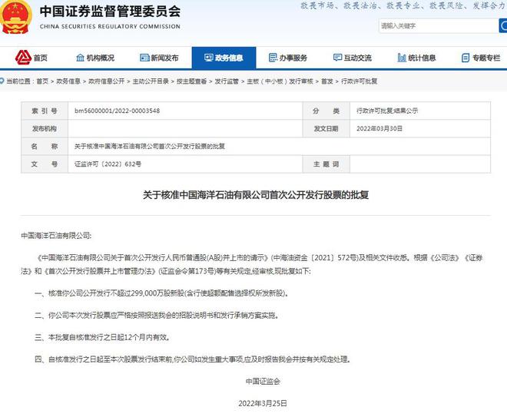Click the clause about 12个月内有效
The height and width of the screenshot is (420, 507).
click(x=102, y=337)
